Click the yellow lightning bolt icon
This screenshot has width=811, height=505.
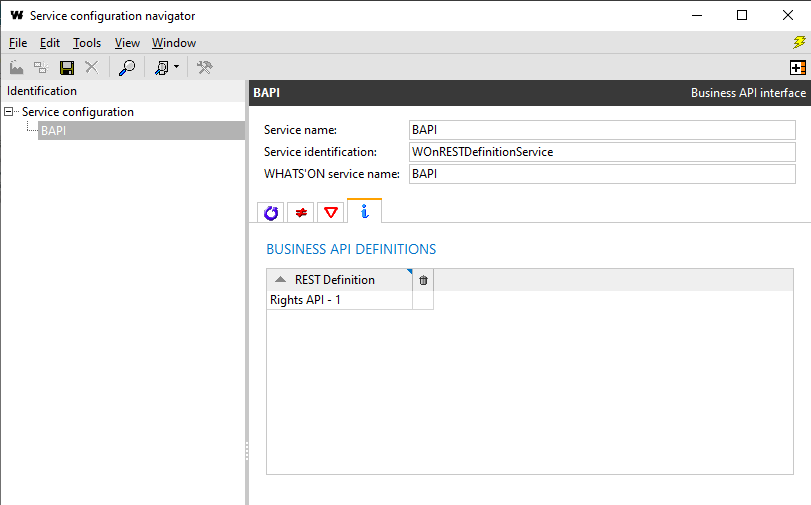pyautogui.click(x=799, y=42)
